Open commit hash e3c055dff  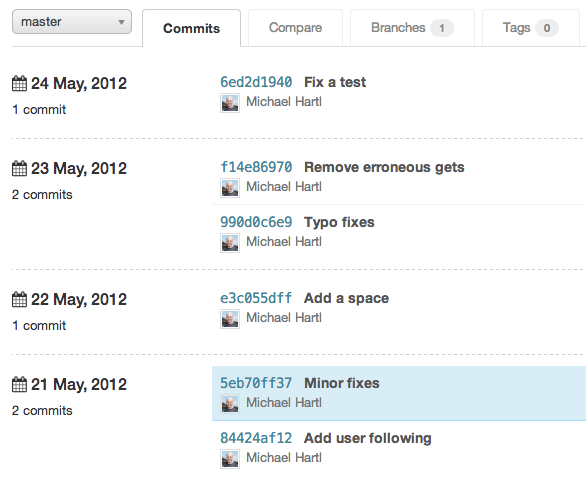256,298
